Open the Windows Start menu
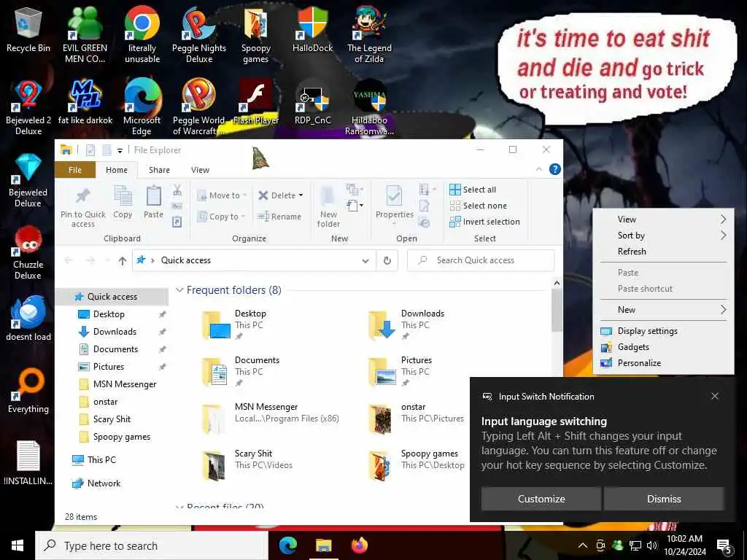Screen dimensions: 747x560 (18, 545)
